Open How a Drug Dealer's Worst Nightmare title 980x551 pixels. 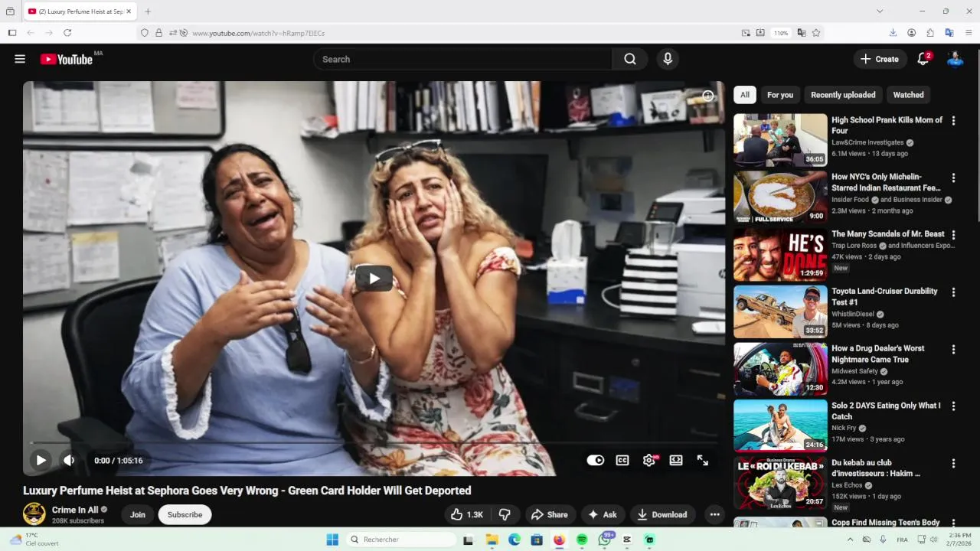878,354
